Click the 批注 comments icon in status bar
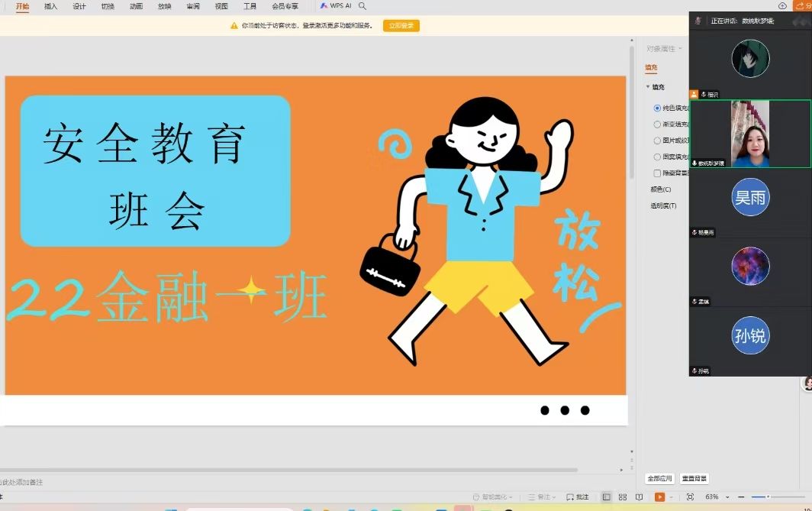 (578, 497)
